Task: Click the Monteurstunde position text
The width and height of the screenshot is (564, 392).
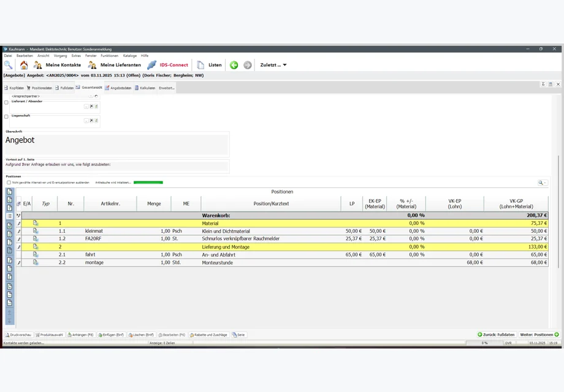Action: (217, 263)
